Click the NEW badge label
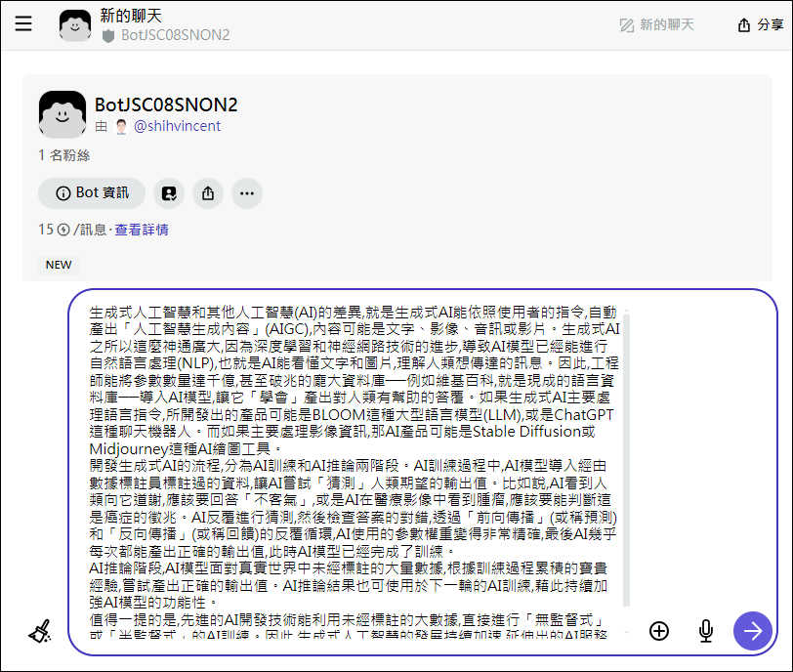Image resolution: width=793 pixels, height=672 pixels. pyautogui.click(x=59, y=265)
